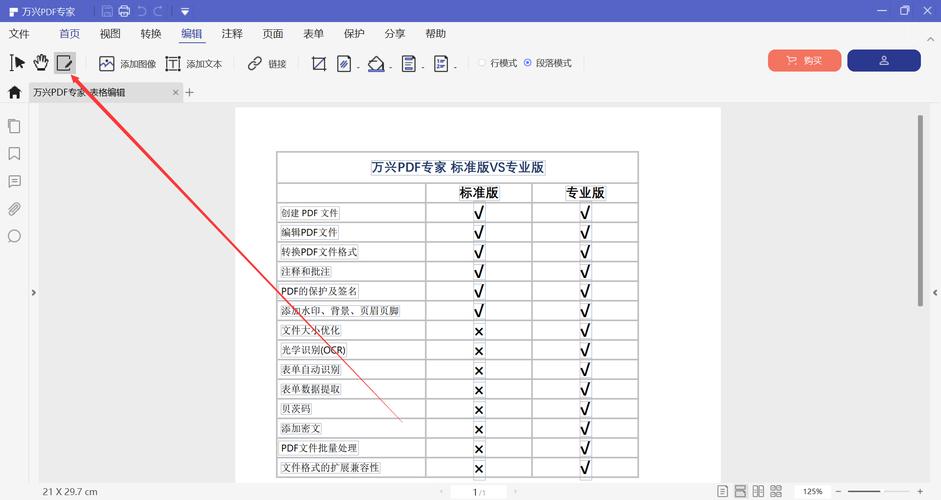This screenshot has width=941, height=500.
Task: Expand the background dropdown arrow
Action: coord(390,67)
